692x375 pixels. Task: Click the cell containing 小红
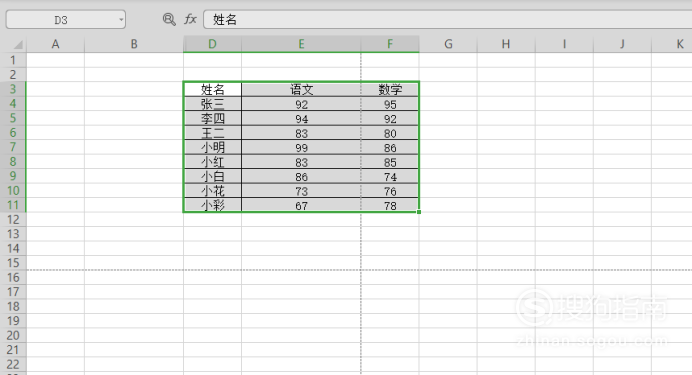click(213, 162)
